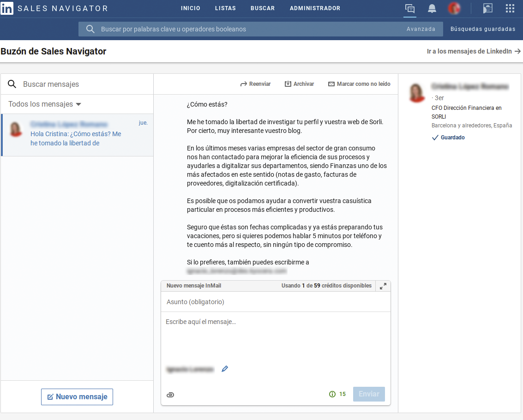Image resolution: width=523 pixels, height=420 pixels.
Task: Click the Barcelona y alrededores, España location
Action: pyautogui.click(x=472, y=126)
